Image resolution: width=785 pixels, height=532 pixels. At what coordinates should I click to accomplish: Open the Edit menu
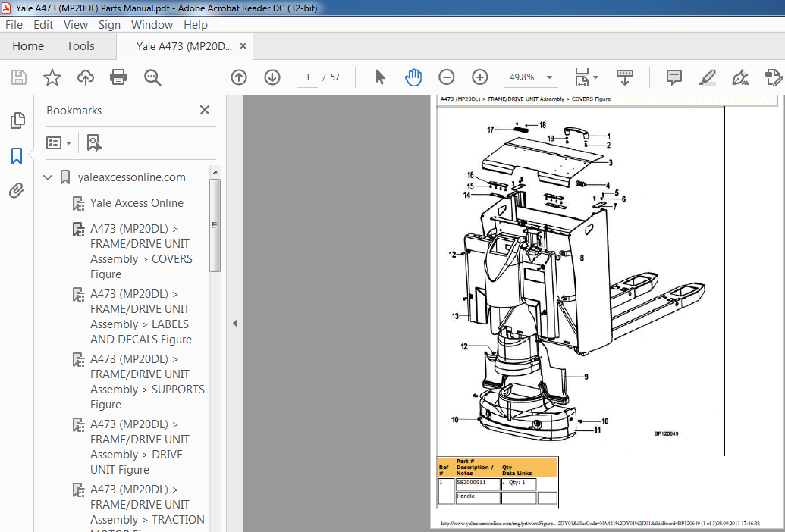(43, 24)
